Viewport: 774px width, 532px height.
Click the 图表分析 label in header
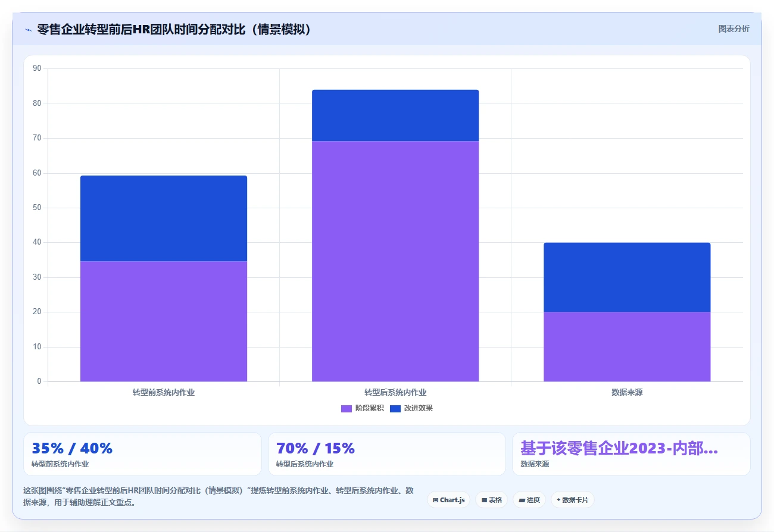734,29
